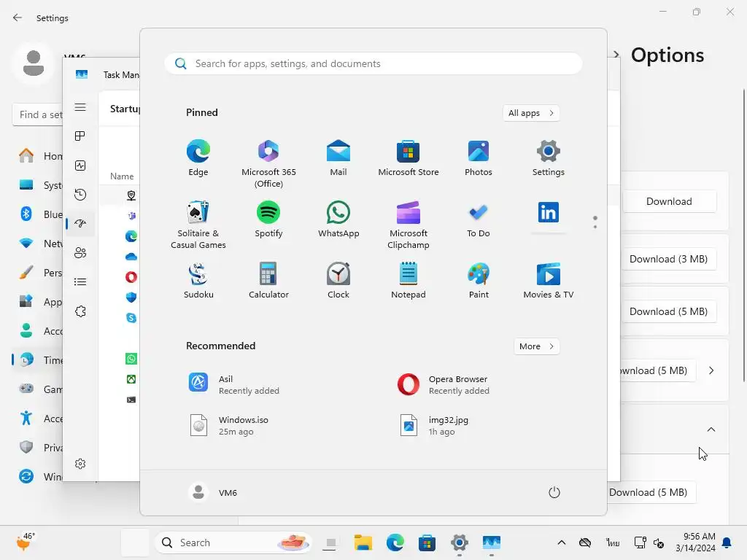Open Calculator from pinned apps
747x560 pixels.
(268, 281)
